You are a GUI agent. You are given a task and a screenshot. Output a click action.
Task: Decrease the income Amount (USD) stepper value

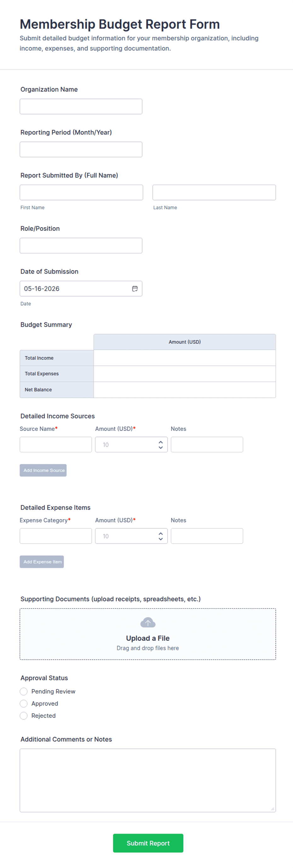pyautogui.click(x=161, y=447)
